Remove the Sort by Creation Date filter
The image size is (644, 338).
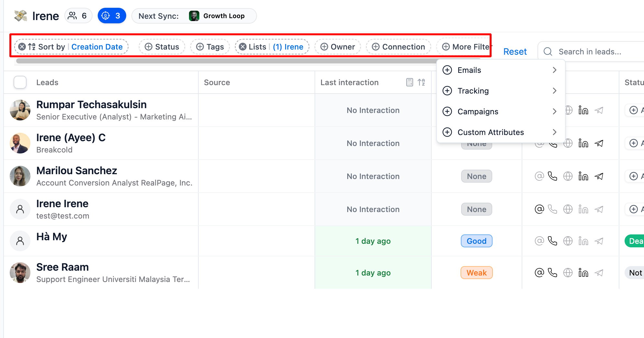coord(22,47)
